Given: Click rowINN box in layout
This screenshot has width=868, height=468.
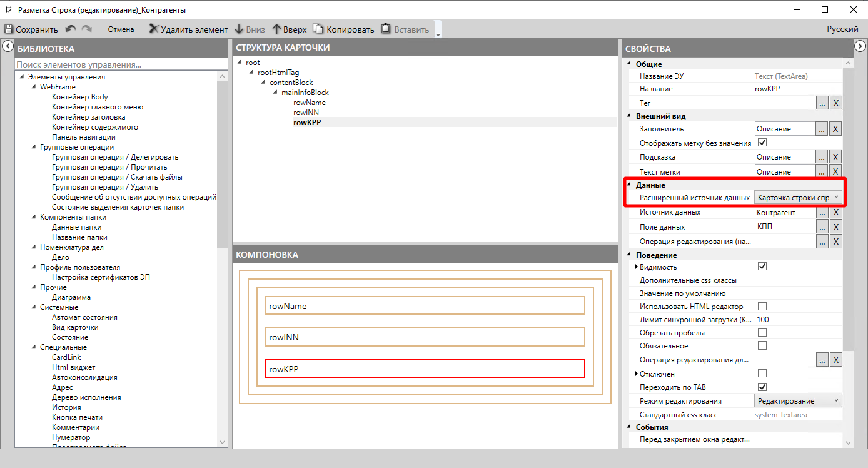Looking at the screenshot, I should (425, 337).
